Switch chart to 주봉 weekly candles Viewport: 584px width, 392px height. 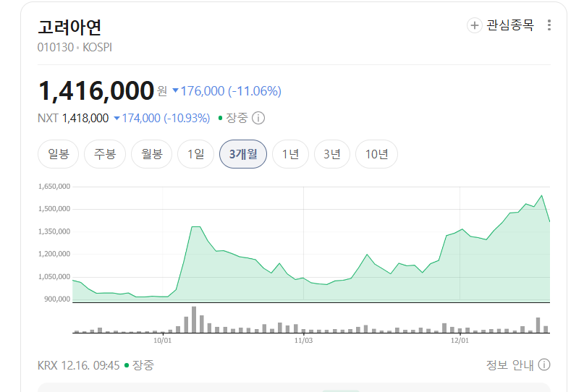click(105, 153)
